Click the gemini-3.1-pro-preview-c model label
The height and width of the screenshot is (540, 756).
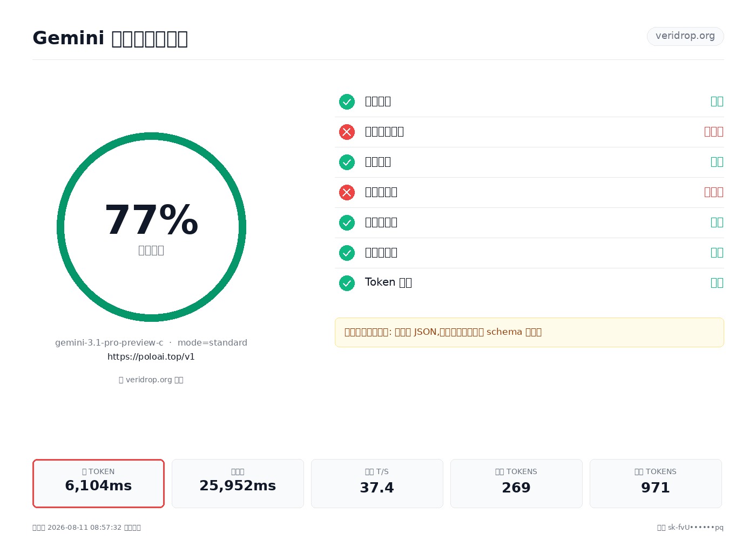click(109, 343)
